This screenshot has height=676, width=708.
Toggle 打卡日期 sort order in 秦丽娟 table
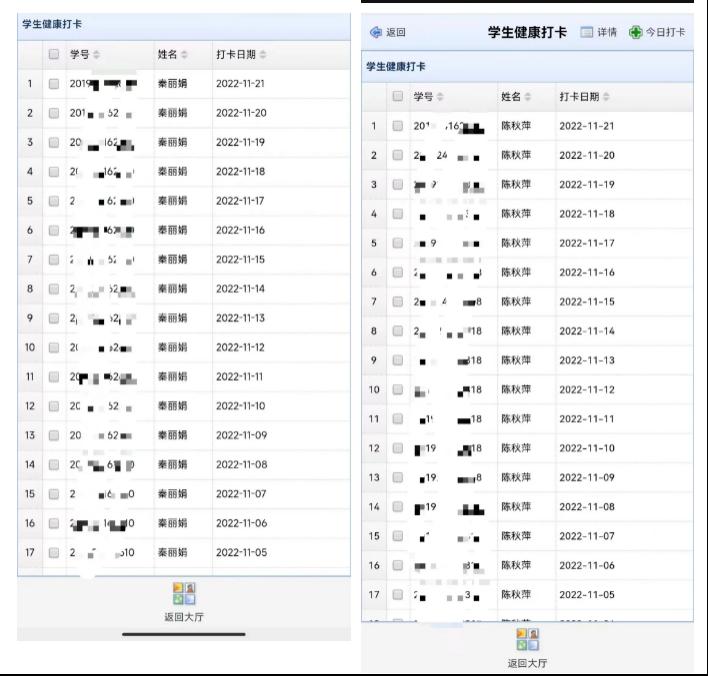(263, 54)
